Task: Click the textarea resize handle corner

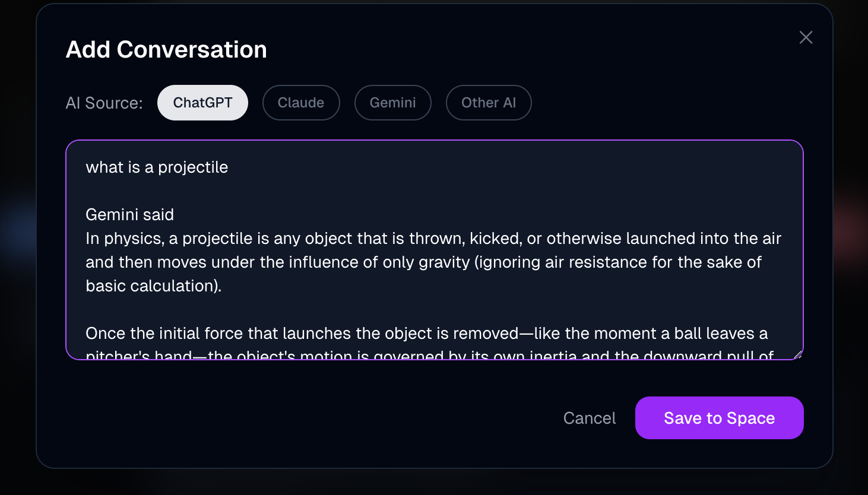Action: (797, 354)
